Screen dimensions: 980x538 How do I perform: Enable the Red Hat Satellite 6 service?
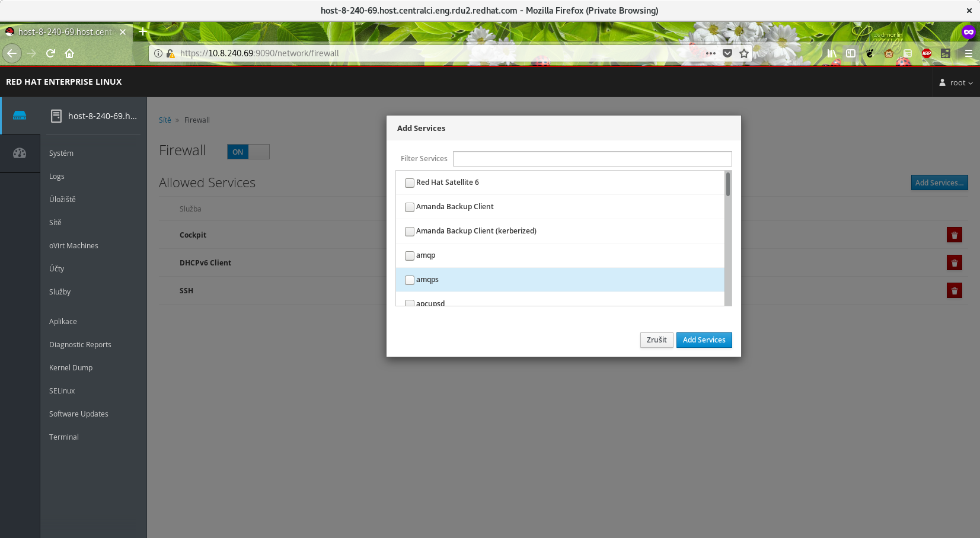(409, 183)
